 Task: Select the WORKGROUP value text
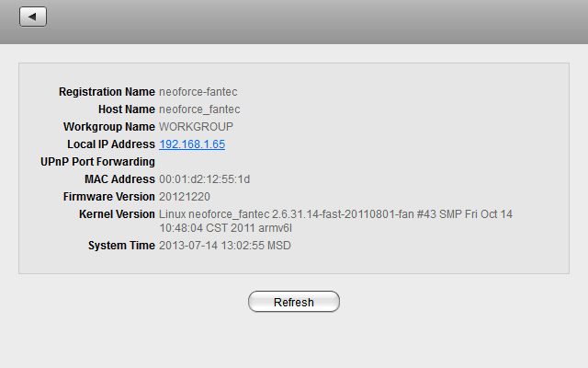tap(196, 127)
